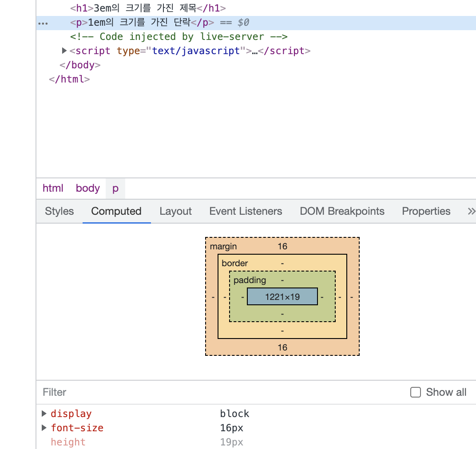Click the border label in box model

tap(234, 263)
